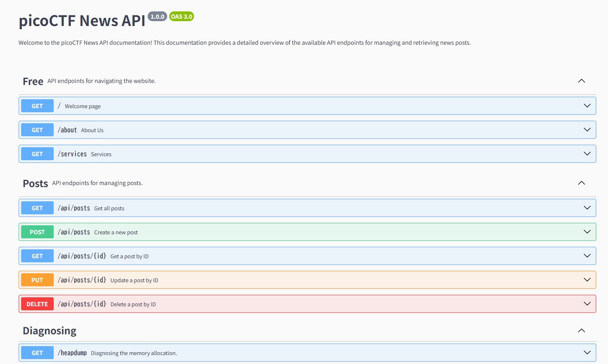This screenshot has width=608, height=364.
Task: Click the 1.0.0 version badge
Action: click(x=157, y=17)
